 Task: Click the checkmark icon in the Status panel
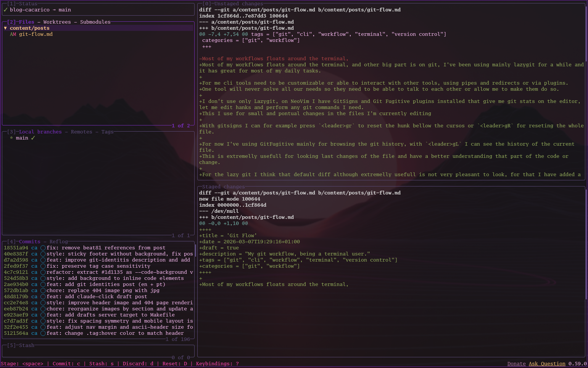pyautogui.click(x=5, y=10)
